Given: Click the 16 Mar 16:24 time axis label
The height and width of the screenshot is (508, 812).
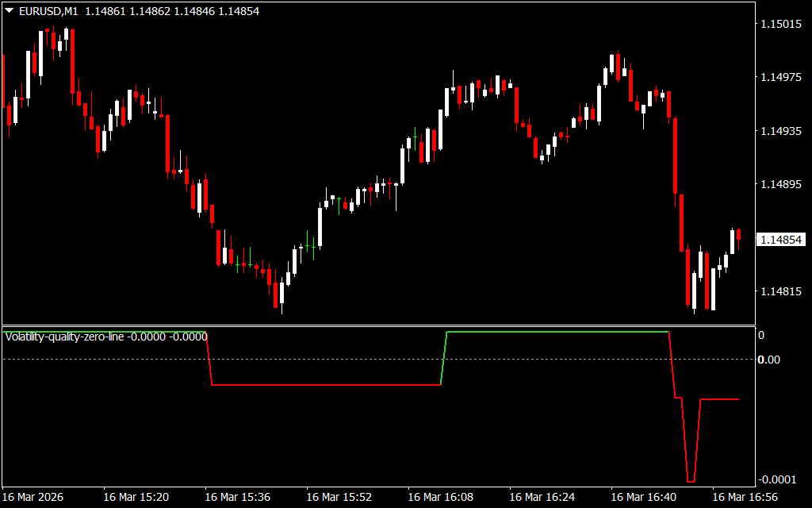Looking at the screenshot, I should click(x=542, y=497).
